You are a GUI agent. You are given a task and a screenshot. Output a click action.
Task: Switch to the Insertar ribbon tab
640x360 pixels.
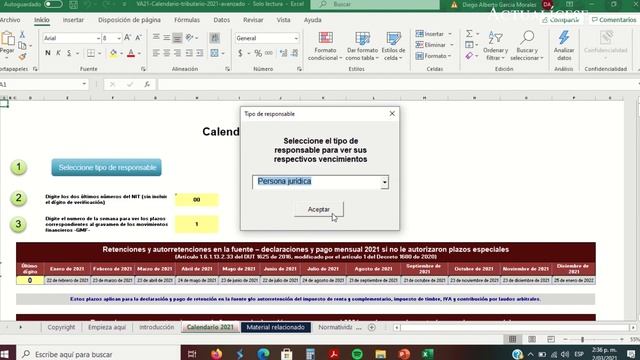[73, 20]
